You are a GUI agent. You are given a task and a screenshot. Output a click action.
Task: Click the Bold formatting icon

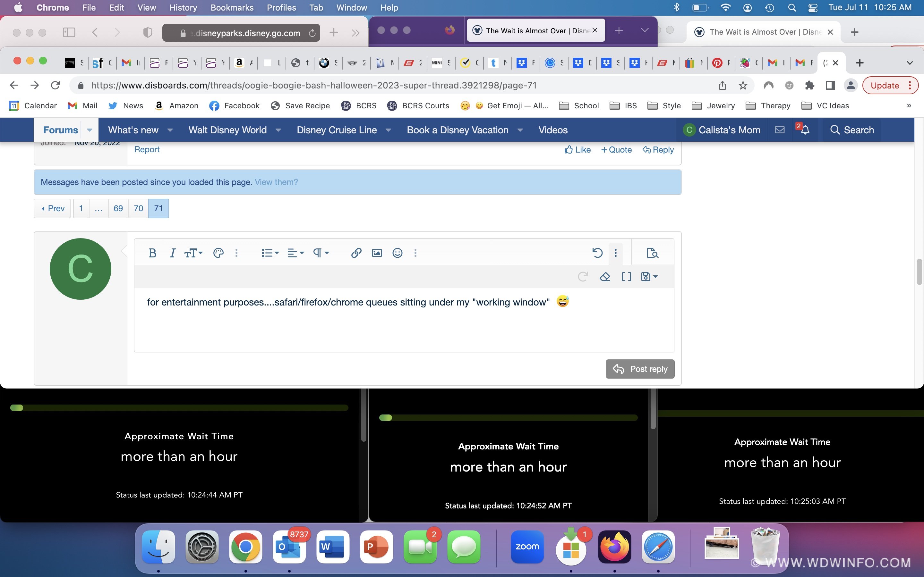coord(153,253)
